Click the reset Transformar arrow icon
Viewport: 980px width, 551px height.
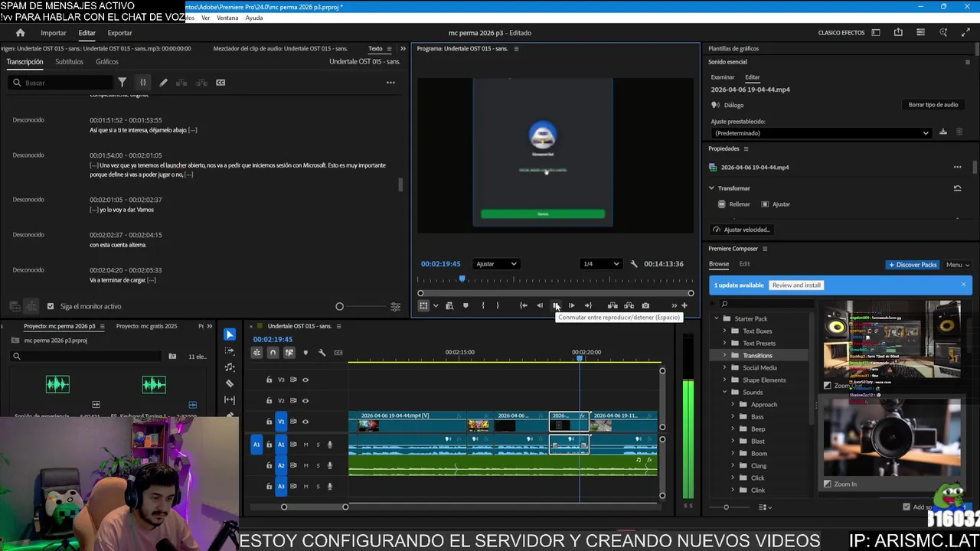(x=957, y=188)
